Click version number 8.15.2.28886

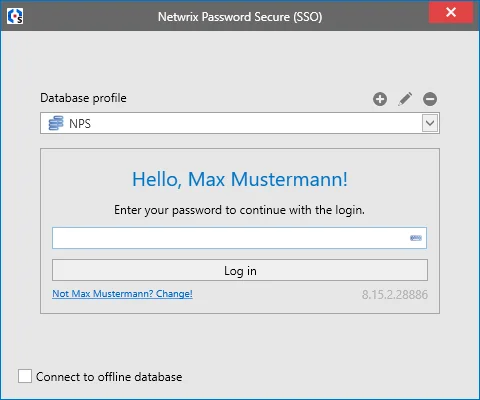[x=395, y=295]
